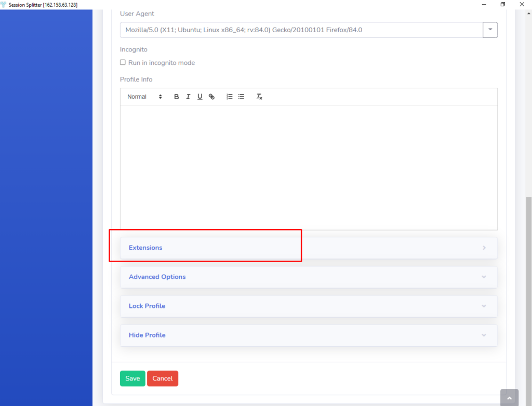
Task: Underline text using the toolbar icon
Action: pyautogui.click(x=199, y=97)
